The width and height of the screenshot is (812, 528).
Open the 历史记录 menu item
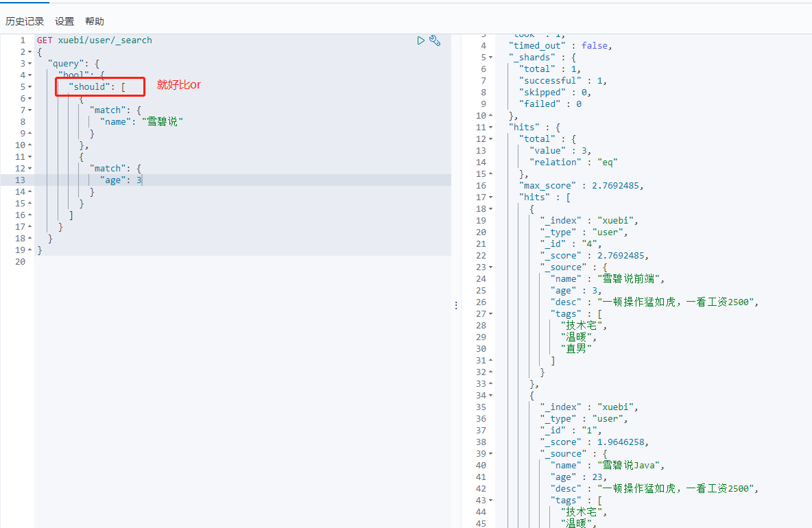coord(25,21)
